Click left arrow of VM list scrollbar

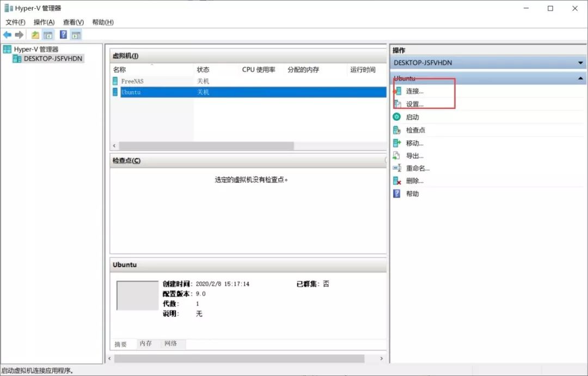(x=114, y=145)
